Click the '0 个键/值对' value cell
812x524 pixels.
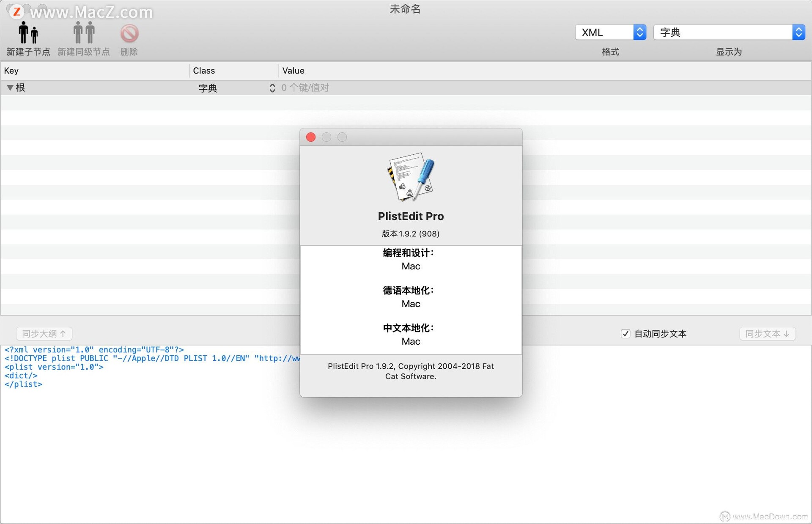coord(305,88)
